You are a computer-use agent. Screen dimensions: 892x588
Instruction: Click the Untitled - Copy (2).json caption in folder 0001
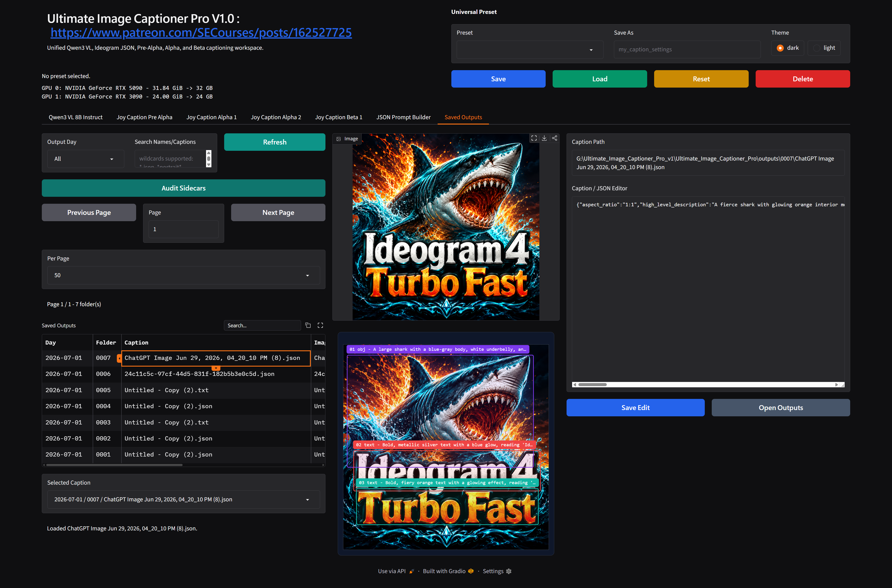[216, 454]
